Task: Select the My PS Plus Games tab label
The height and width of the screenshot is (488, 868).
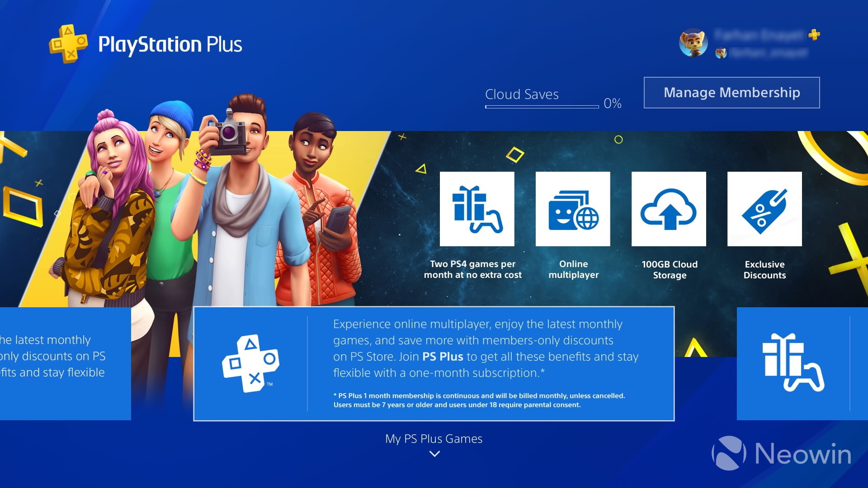Action: pos(434,439)
